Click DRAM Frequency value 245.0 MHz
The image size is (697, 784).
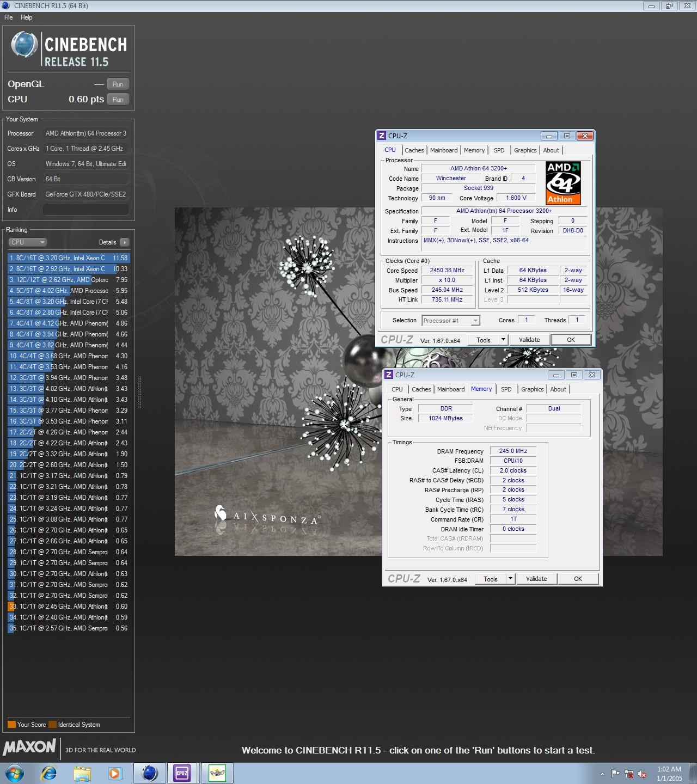(513, 451)
